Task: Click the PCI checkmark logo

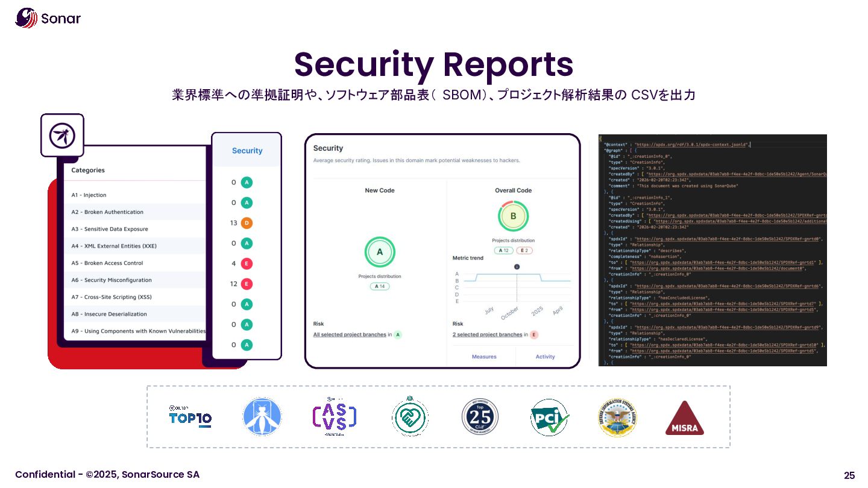Action: pos(550,417)
